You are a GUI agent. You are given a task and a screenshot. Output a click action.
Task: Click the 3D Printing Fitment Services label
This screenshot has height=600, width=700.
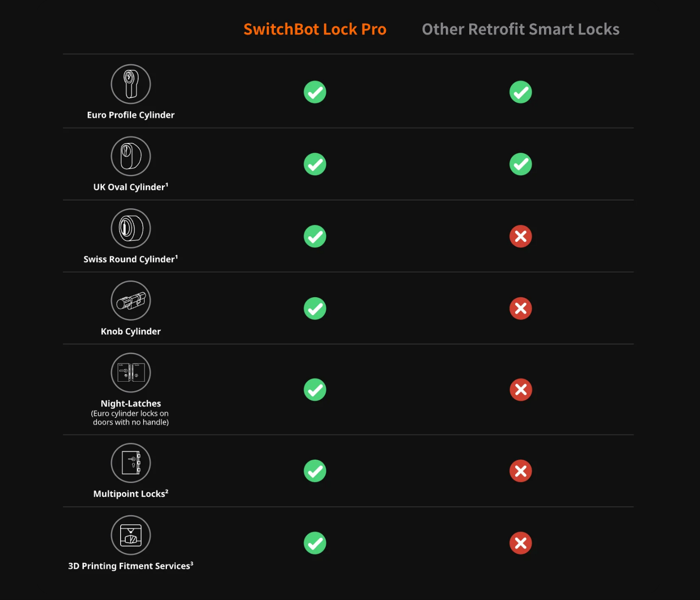coord(131,566)
